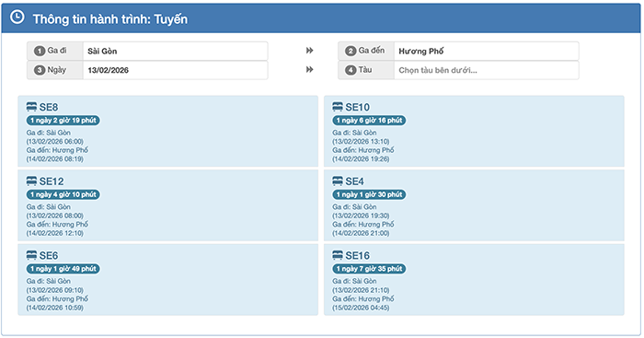The height and width of the screenshot is (338, 644).
Task: Click the bed icon beside SE12
Action: pos(31,181)
